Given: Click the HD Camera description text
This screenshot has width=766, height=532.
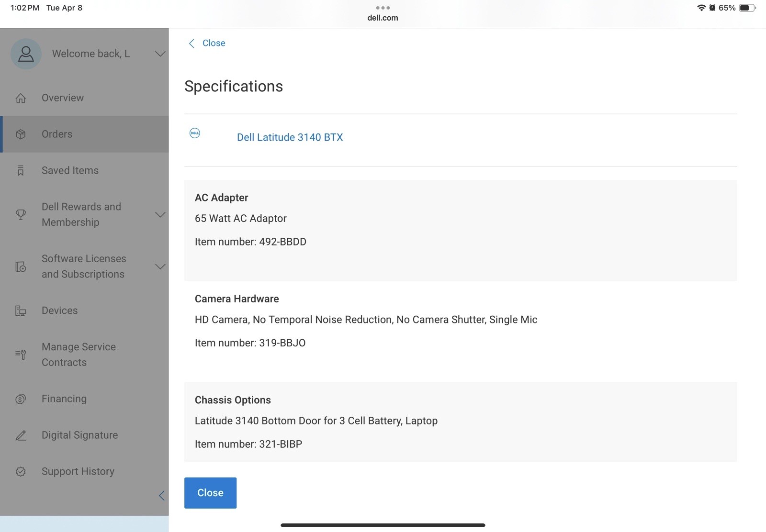Looking at the screenshot, I should pyautogui.click(x=366, y=320).
